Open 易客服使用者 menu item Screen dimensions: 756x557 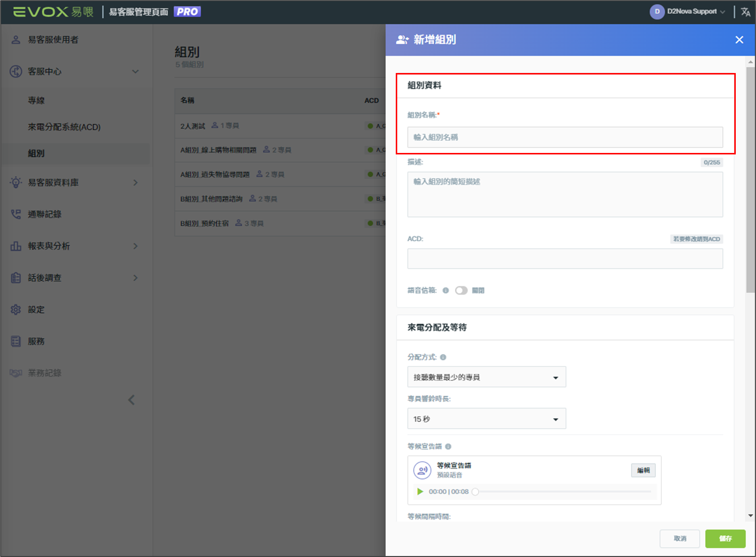[53, 40]
